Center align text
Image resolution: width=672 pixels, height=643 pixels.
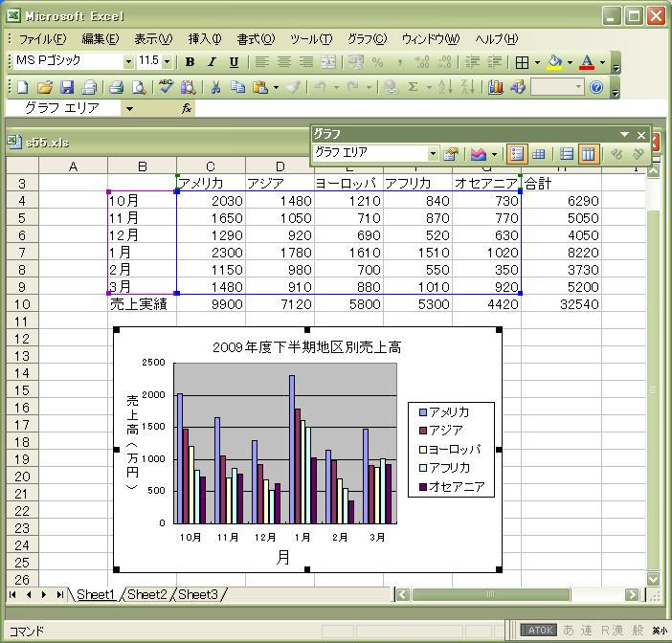coord(283,62)
